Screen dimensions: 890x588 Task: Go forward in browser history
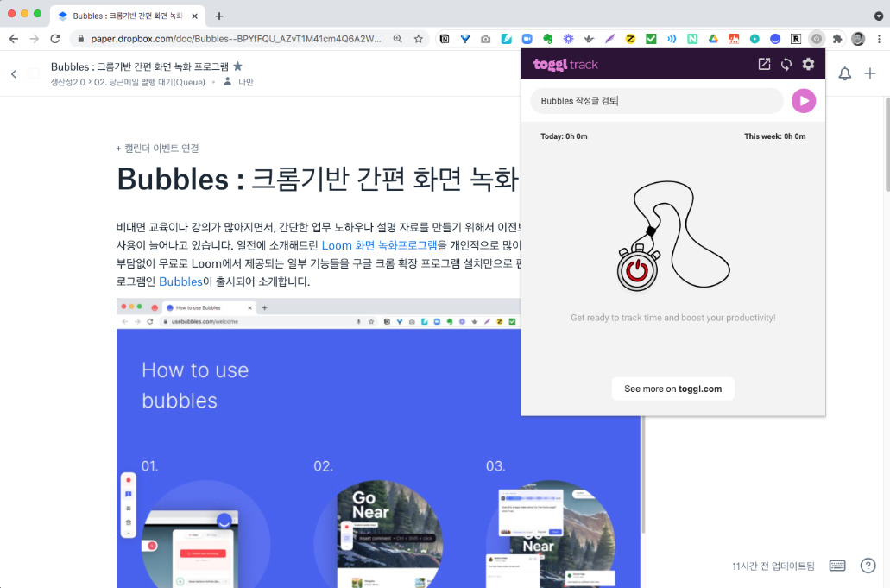[34, 39]
